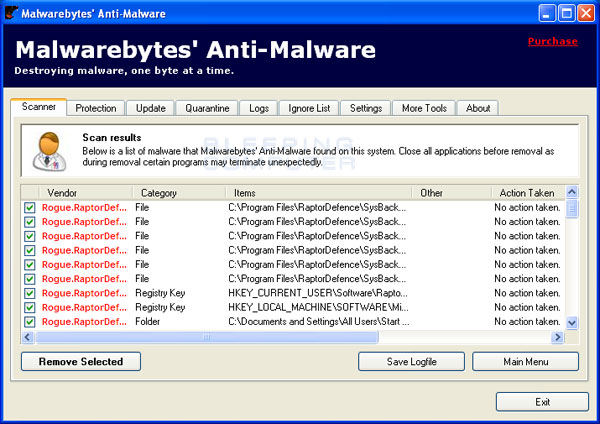
Task: Click the Folder category cell
Action: tap(148, 322)
